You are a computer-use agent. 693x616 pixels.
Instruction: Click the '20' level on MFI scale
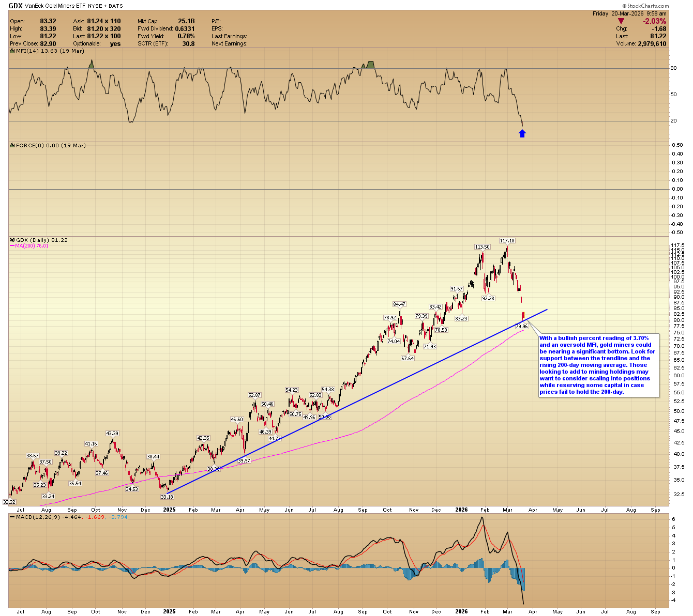pyautogui.click(x=673, y=121)
